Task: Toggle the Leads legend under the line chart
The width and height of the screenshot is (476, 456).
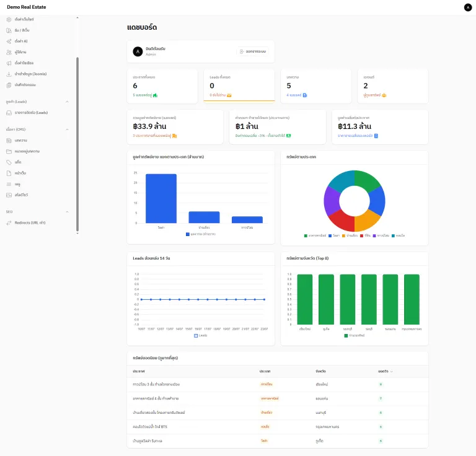Action: click(201, 336)
